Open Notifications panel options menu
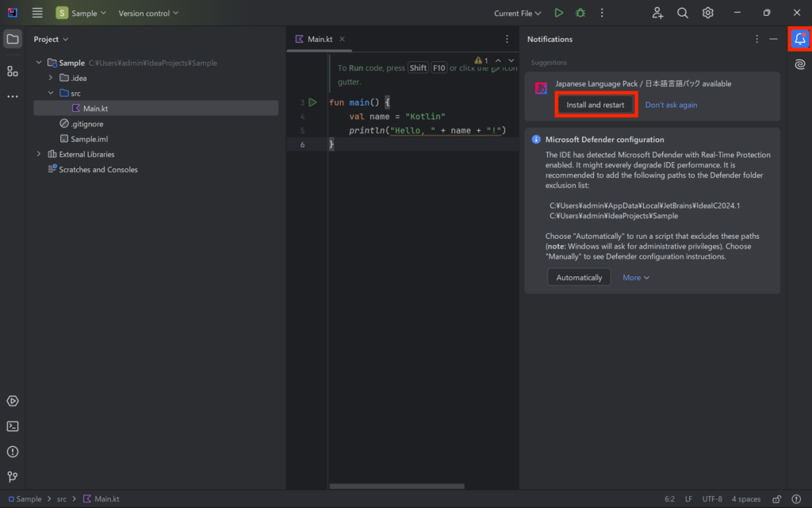Viewport: 812px width, 508px height. [x=756, y=39]
